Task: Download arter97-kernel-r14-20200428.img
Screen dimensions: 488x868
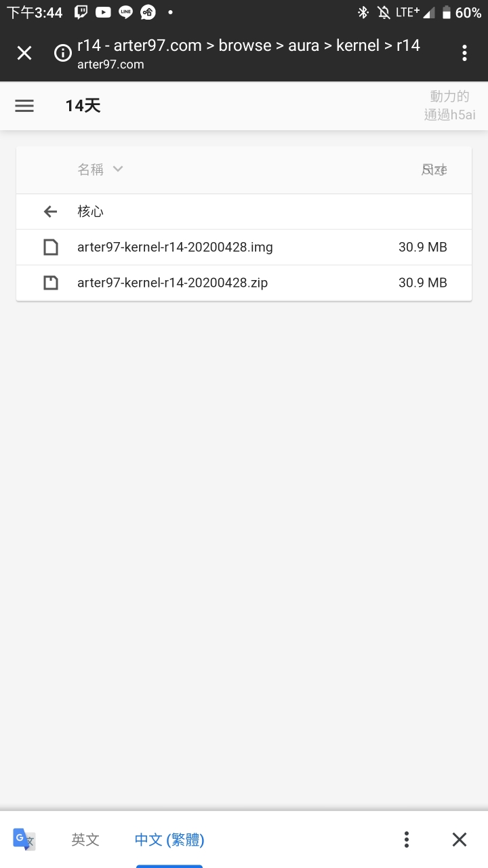Action: point(175,247)
